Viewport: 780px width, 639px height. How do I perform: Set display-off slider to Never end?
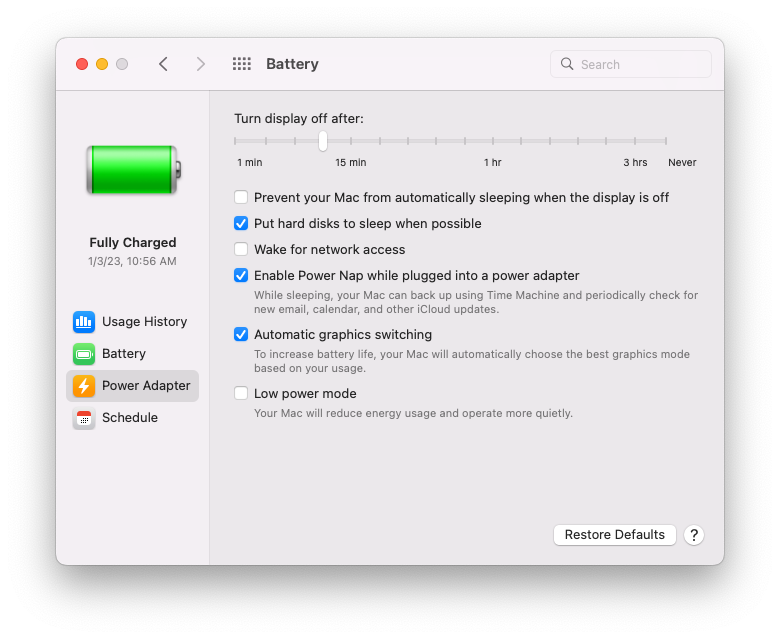tap(666, 141)
